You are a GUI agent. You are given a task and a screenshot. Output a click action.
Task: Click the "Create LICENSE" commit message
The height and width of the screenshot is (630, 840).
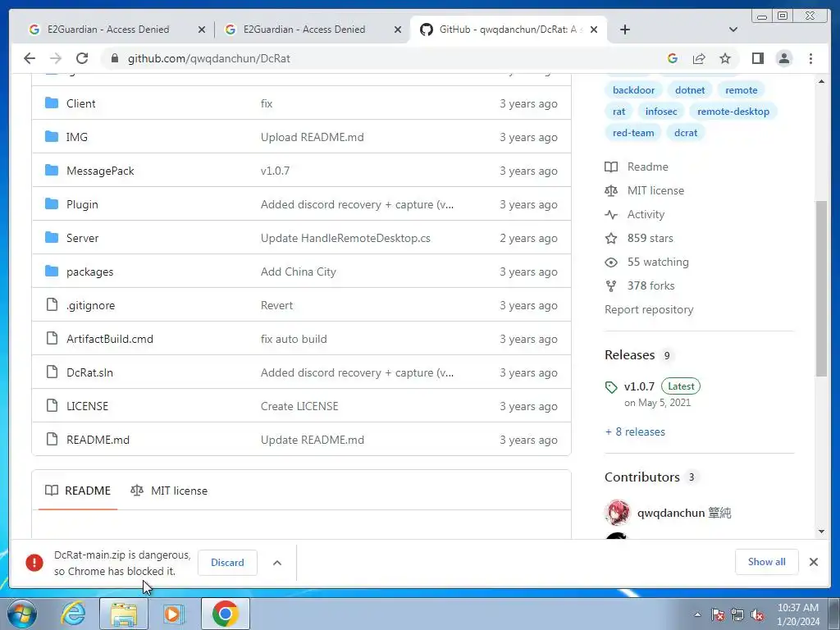(299, 406)
